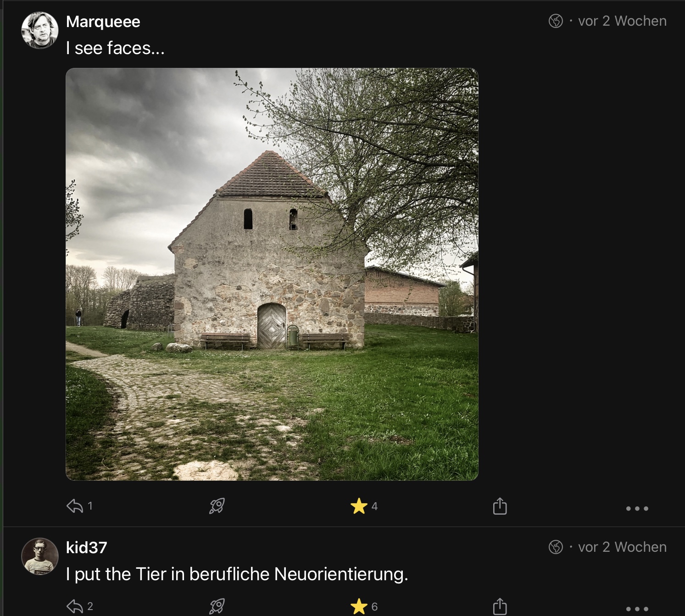Click public visibility globe on kid37's post

coord(556,547)
